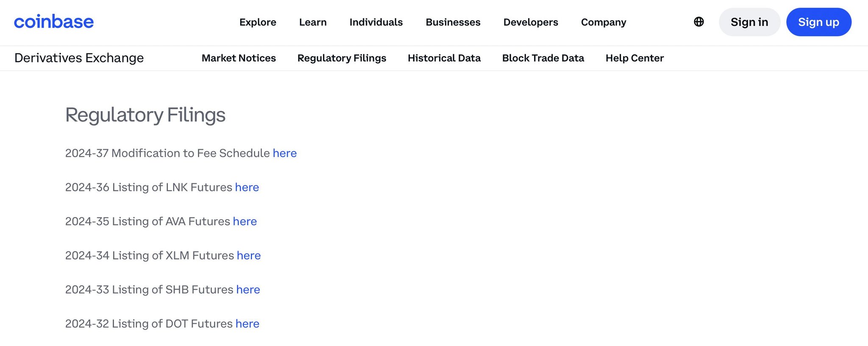Open the Developers navigation menu
The width and height of the screenshot is (868, 346).
(x=531, y=22)
